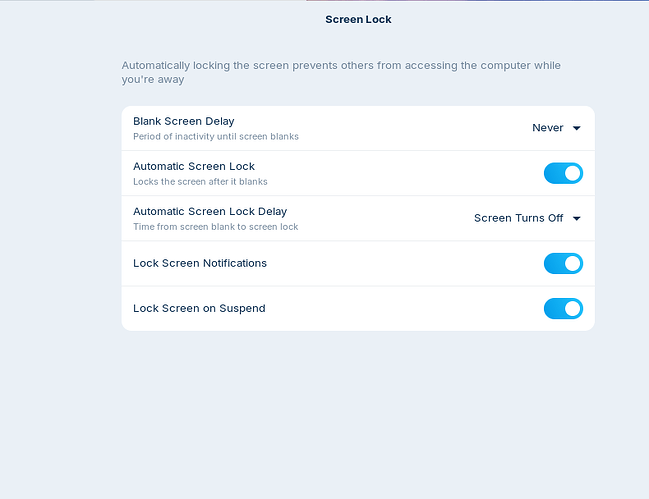Turn off Lock Screen Notifications toggle

[563, 263]
